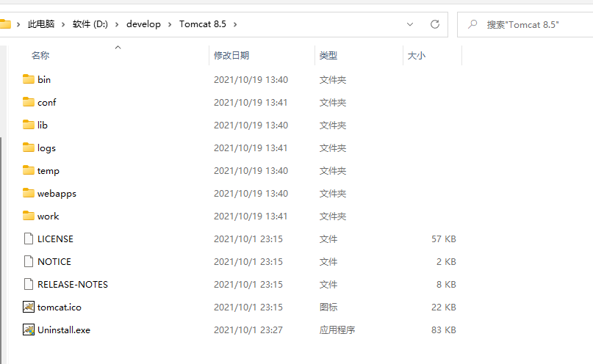Select the logs folder name
The width and height of the screenshot is (593, 364).
pyautogui.click(x=46, y=148)
